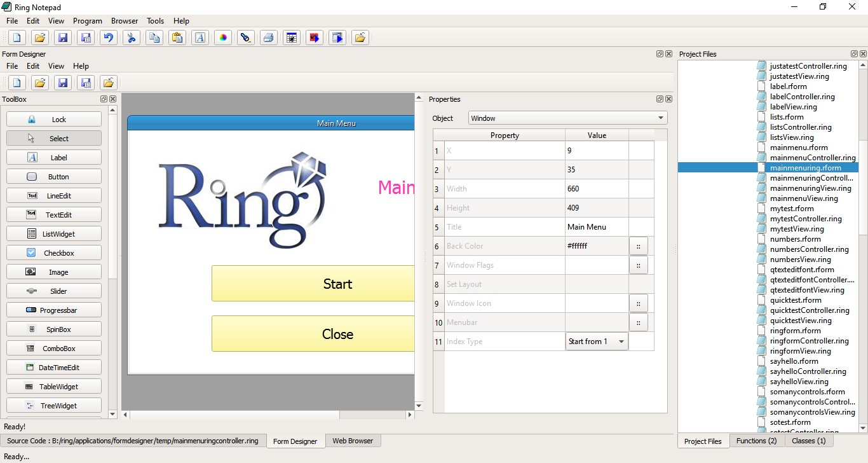Screen dimensions: 868x463
Task: Click the last folder icon in main toolbar
Action: click(x=360, y=38)
